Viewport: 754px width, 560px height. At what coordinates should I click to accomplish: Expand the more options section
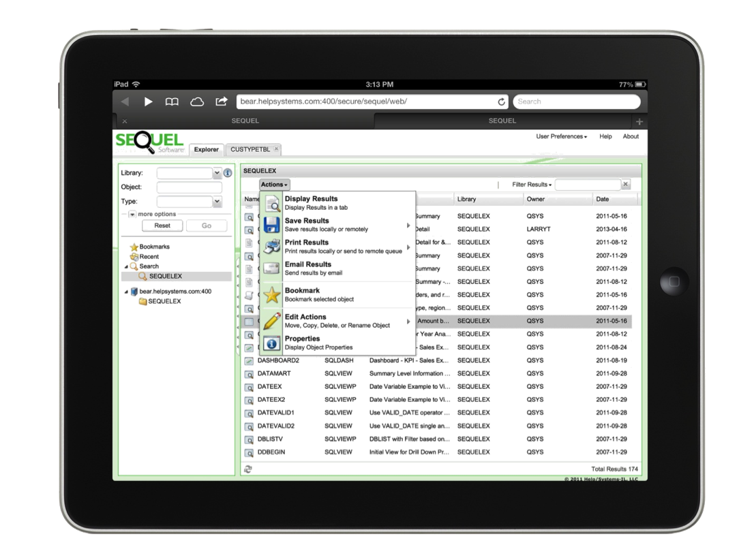click(132, 215)
